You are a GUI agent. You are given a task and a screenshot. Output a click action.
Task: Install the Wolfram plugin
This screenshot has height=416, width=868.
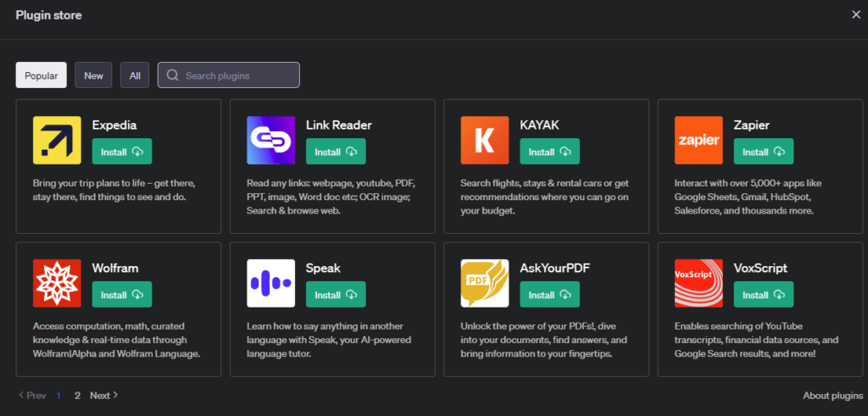coord(122,295)
